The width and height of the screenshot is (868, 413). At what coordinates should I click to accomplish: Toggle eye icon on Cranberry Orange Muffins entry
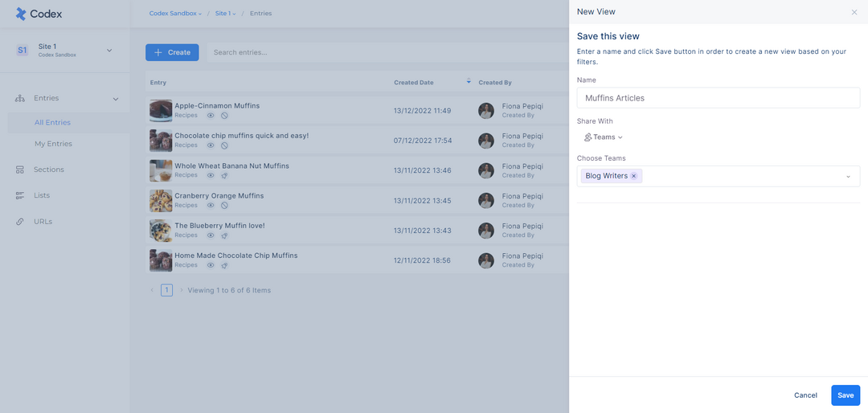click(x=211, y=205)
